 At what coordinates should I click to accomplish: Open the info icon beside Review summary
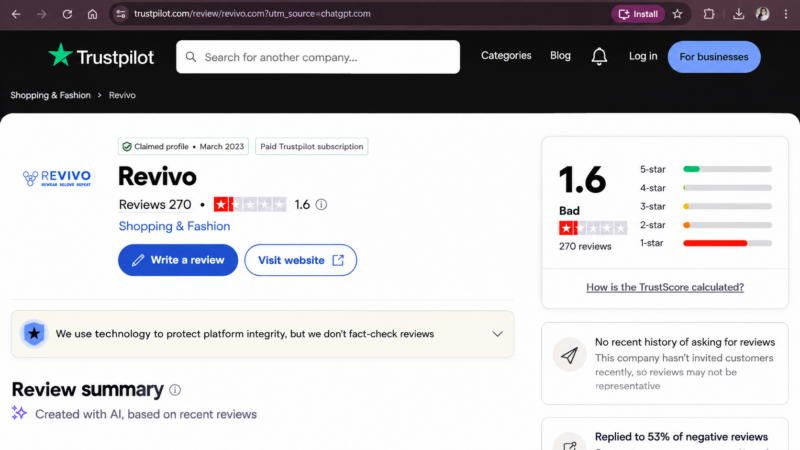click(175, 390)
